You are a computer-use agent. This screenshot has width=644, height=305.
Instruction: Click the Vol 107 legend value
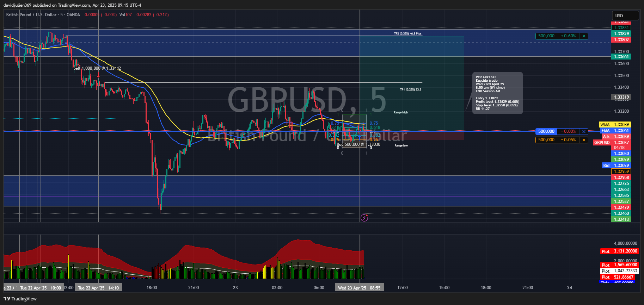click(125, 15)
